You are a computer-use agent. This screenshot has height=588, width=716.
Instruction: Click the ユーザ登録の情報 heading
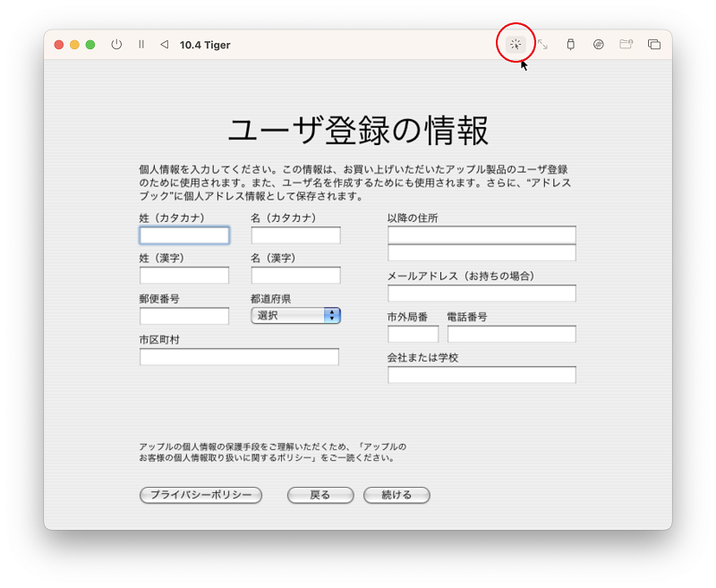click(359, 131)
